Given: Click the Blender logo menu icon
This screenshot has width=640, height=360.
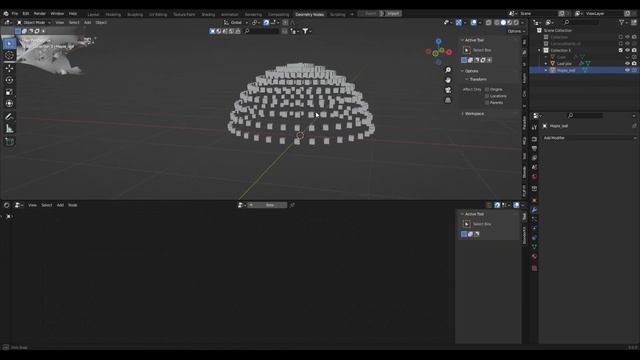Looking at the screenshot, I should 6,13.
